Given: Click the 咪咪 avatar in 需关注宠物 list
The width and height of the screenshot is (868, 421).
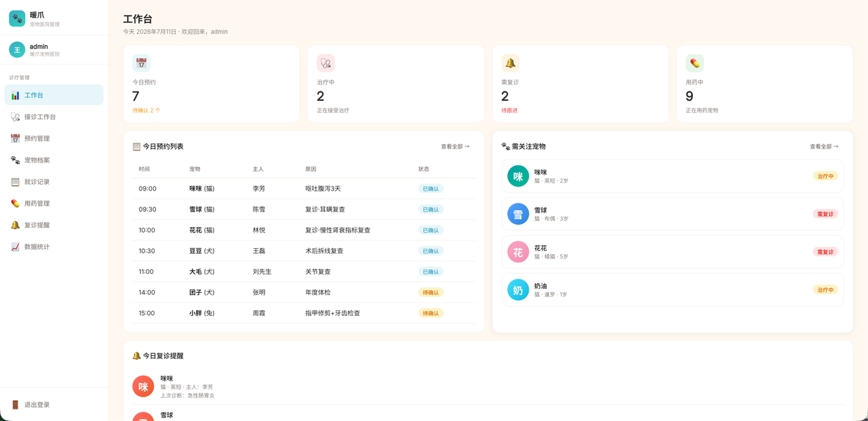Looking at the screenshot, I should point(518,176).
